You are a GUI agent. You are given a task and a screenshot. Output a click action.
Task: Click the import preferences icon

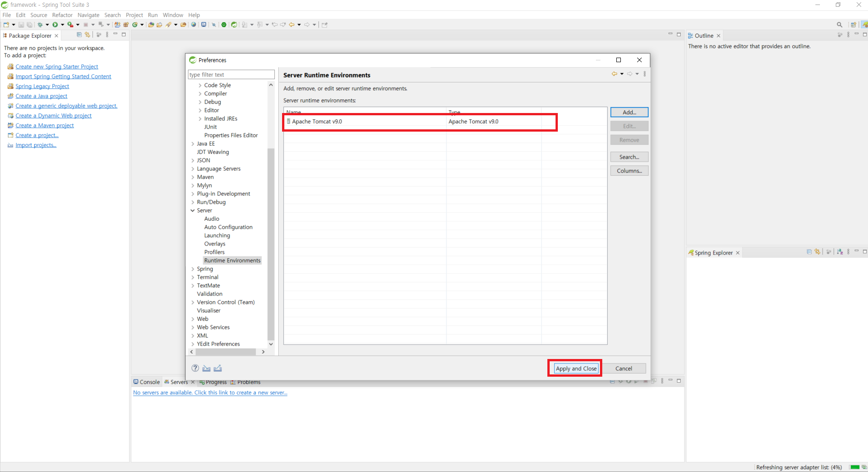point(206,368)
